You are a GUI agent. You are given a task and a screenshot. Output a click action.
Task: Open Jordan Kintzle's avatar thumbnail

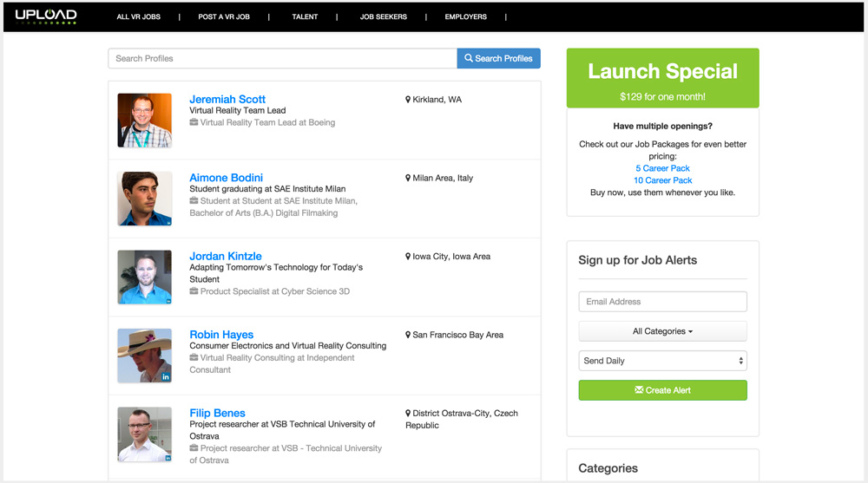click(144, 277)
